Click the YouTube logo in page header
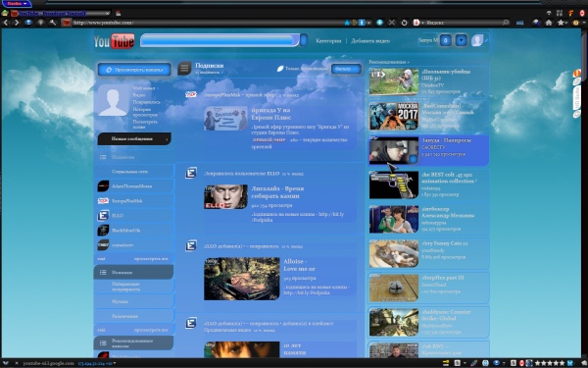This screenshot has width=588, height=368. [114, 41]
